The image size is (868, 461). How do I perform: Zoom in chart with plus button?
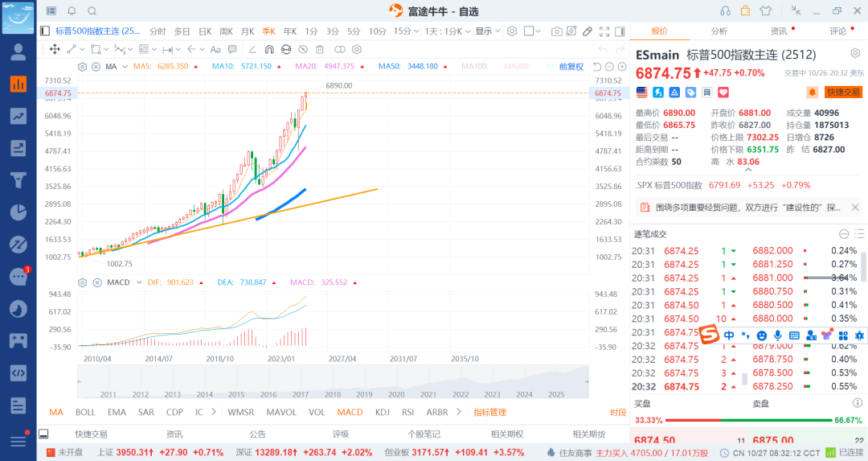click(x=622, y=67)
